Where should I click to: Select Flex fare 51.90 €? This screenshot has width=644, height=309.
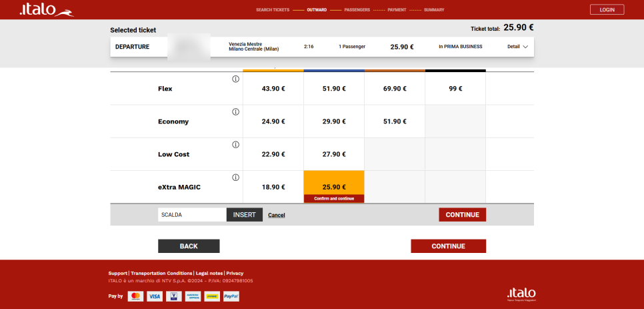[334, 88]
